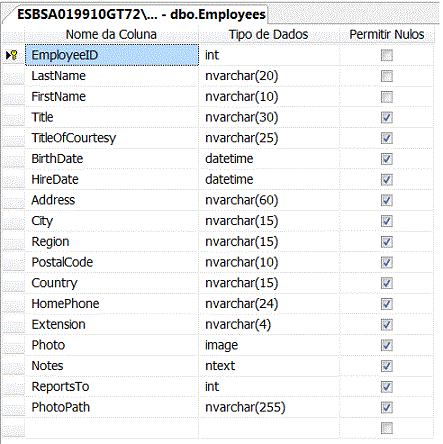Open the image data type cell for Photo
Screen dimensions: 443x444
pyautogui.click(x=269, y=345)
